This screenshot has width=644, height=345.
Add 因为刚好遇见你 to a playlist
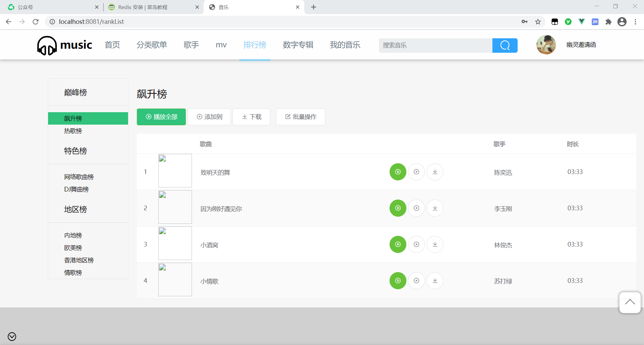416,208
